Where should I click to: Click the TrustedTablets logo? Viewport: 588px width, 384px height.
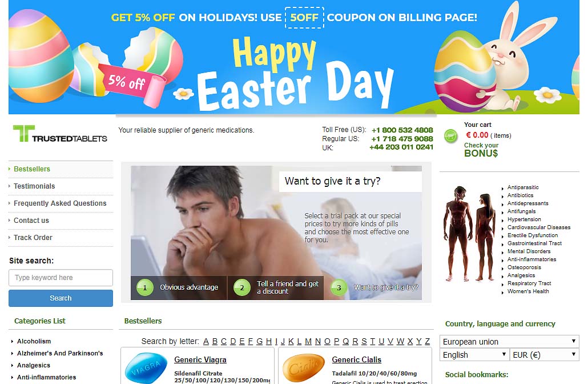60,134
